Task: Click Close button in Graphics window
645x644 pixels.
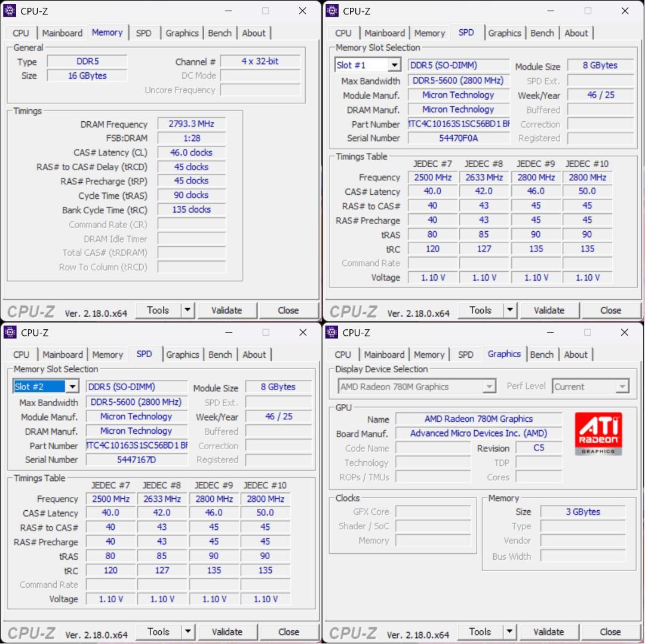Action: point(610,631)
